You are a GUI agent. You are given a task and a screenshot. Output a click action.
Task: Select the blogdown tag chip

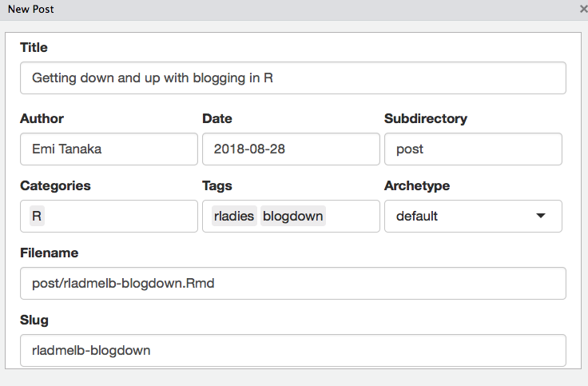tap(293, 216)
